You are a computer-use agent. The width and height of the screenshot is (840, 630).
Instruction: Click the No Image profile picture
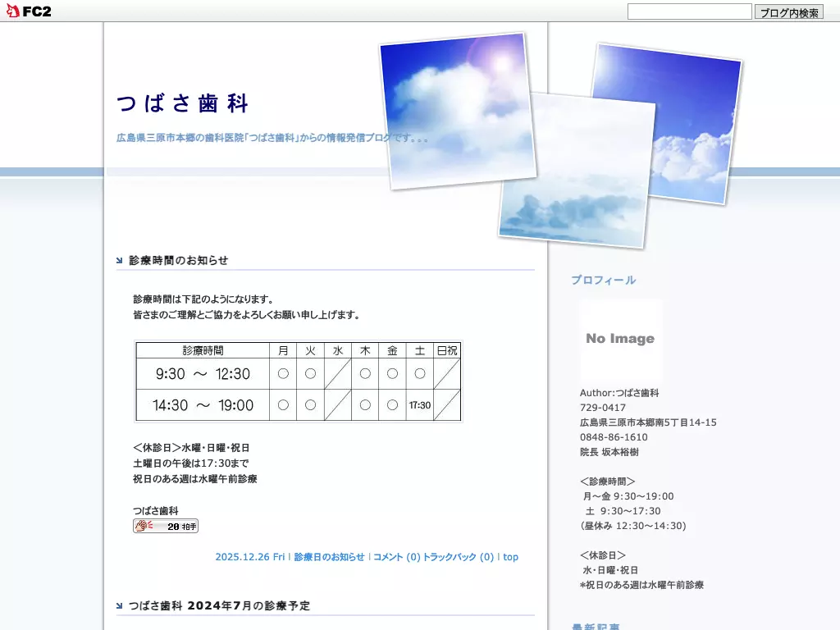pos(620,339)
